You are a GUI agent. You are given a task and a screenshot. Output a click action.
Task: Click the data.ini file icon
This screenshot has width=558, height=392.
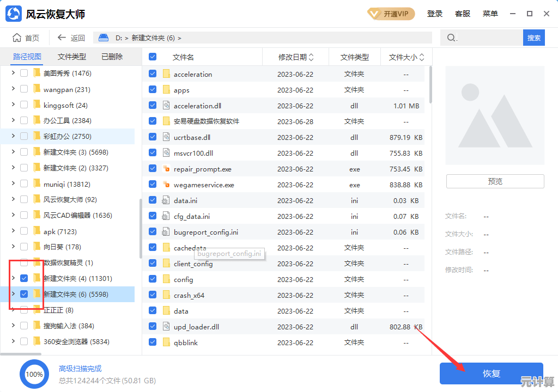click(x=167, y=200)
